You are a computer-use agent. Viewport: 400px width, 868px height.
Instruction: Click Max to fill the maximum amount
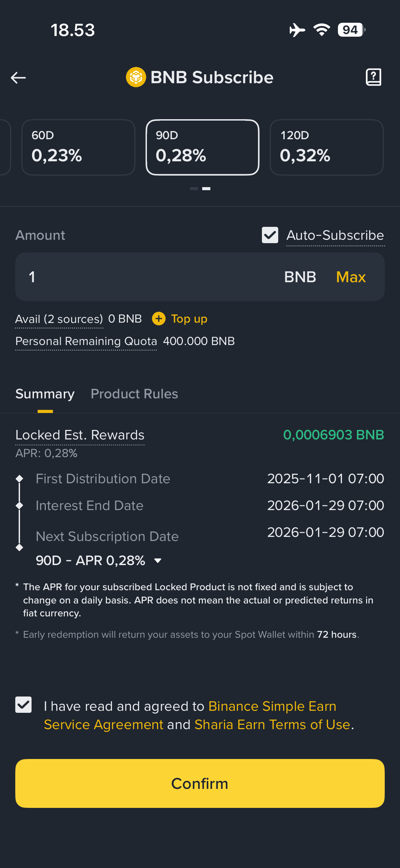click(350, 277)
